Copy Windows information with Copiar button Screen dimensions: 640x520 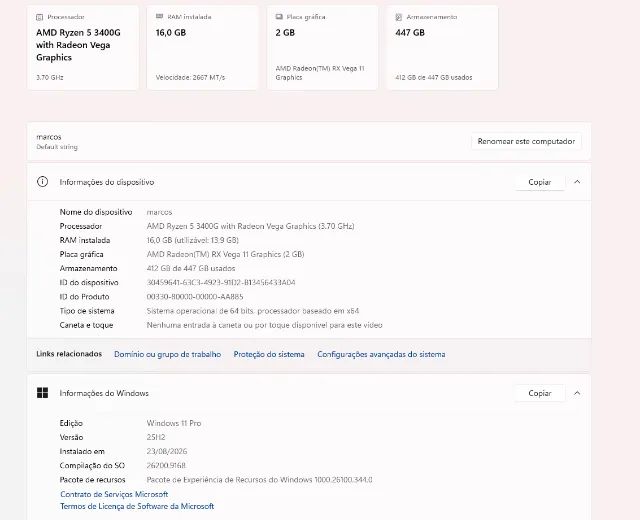(540, 393)
